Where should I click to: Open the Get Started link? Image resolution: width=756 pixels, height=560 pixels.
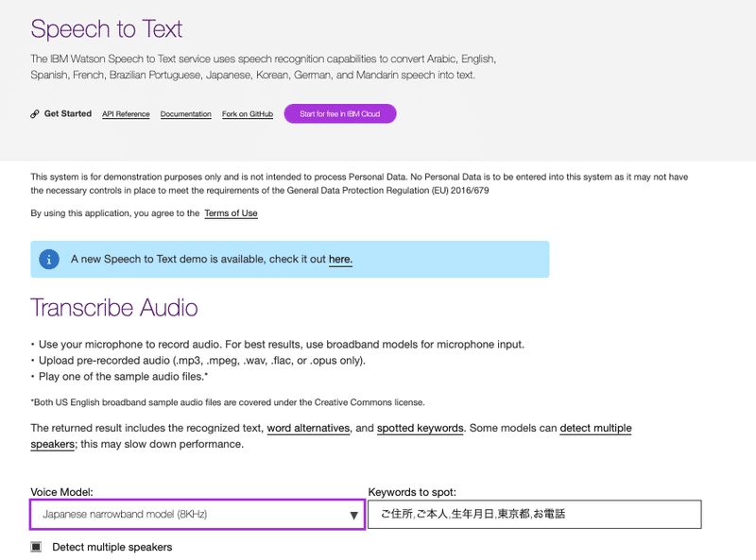coord(68,114)
